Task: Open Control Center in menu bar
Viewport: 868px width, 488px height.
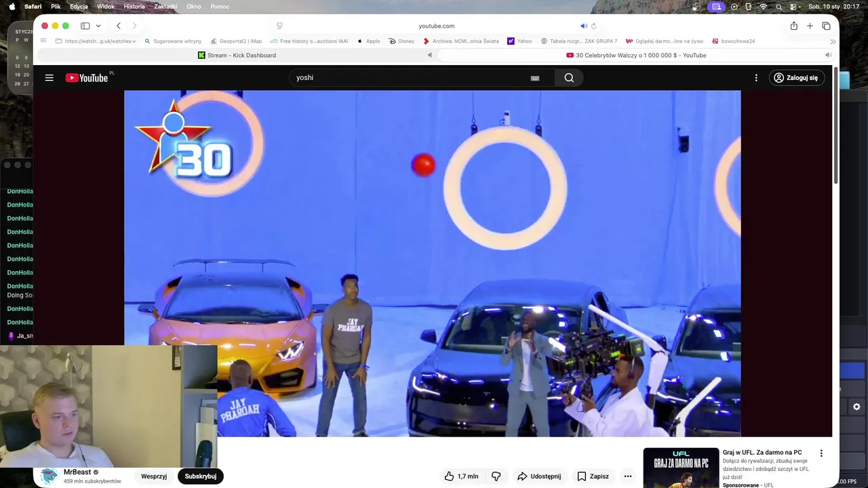Action: 793,6
